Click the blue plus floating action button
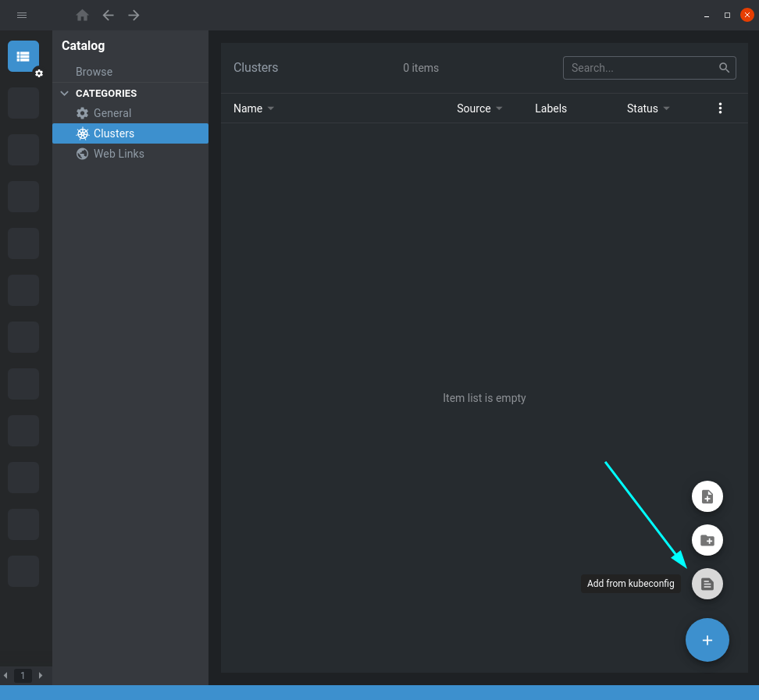 click(x=707, y=639)
